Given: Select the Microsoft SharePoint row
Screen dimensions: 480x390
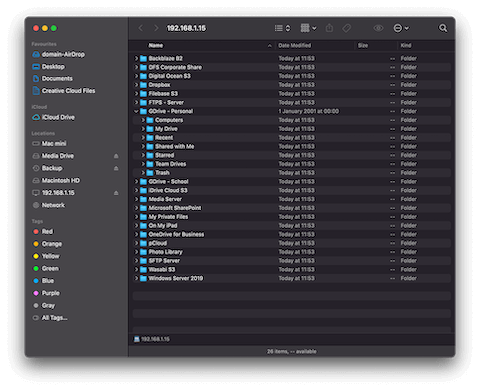Looking at the screenshot, I should (292, 208).
